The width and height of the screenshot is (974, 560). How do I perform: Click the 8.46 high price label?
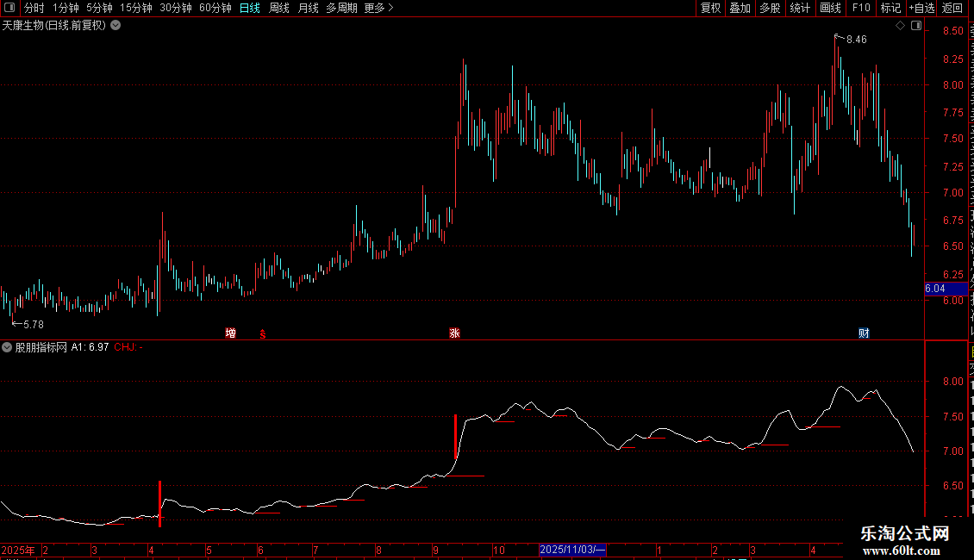point(857,40)
